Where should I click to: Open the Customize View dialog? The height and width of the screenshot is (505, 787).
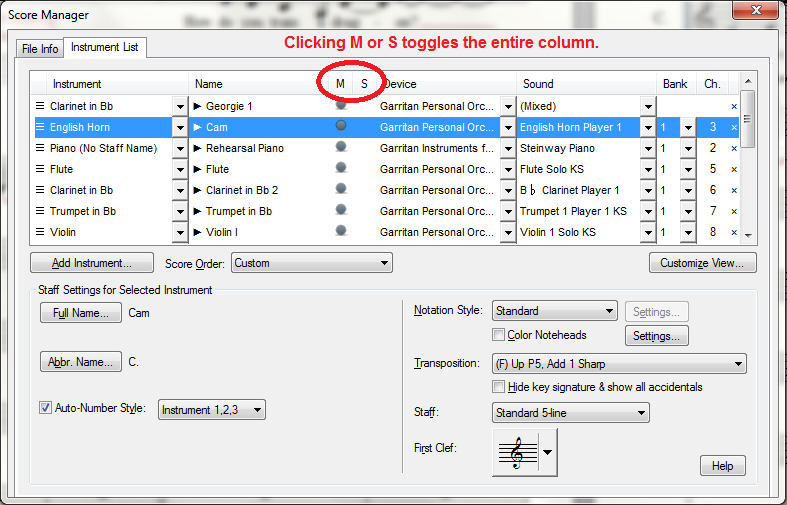702,263
